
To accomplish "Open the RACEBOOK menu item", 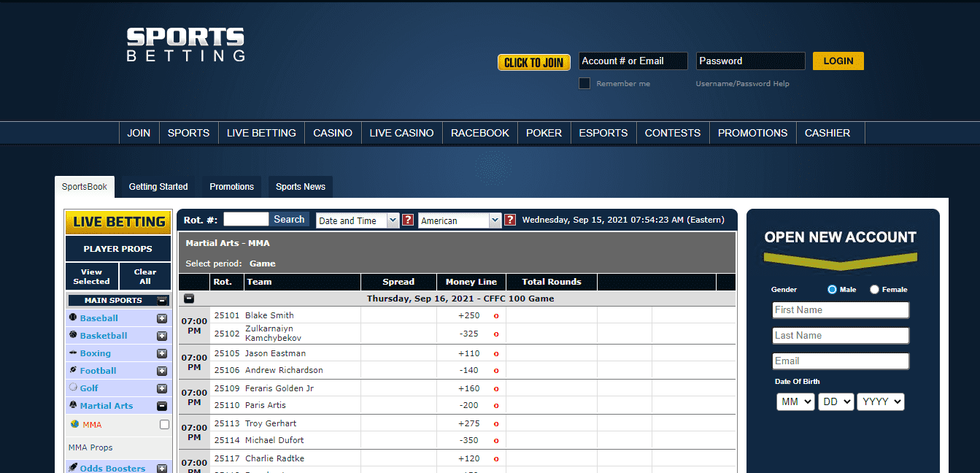I will tap(479, 133).
